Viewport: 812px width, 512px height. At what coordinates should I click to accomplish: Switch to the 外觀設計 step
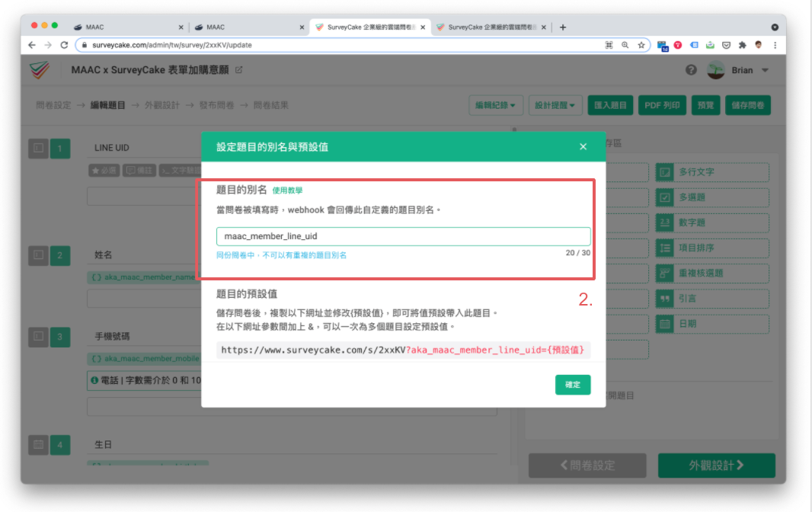pyautogui.click(x=714, y=466)
